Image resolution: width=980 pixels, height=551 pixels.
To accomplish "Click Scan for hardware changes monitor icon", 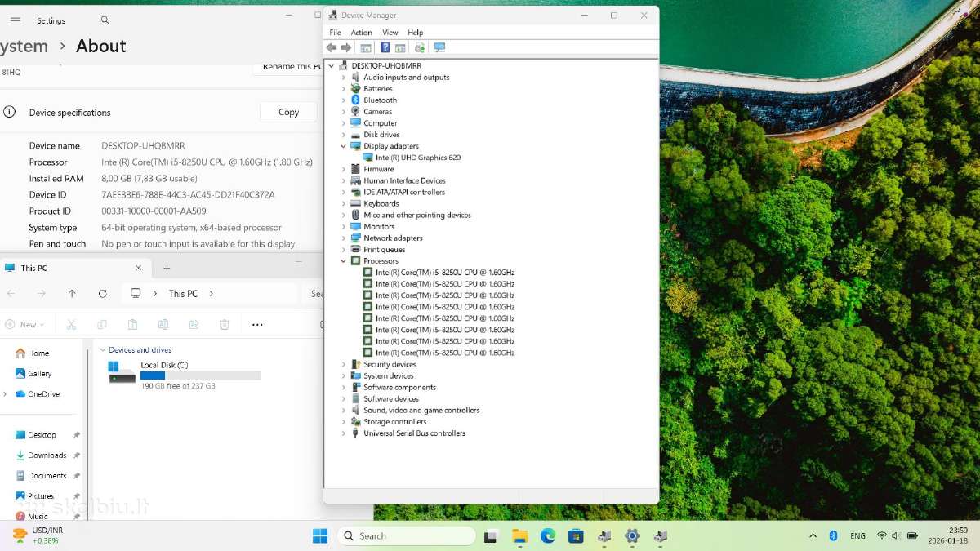I will click(440, 47).
